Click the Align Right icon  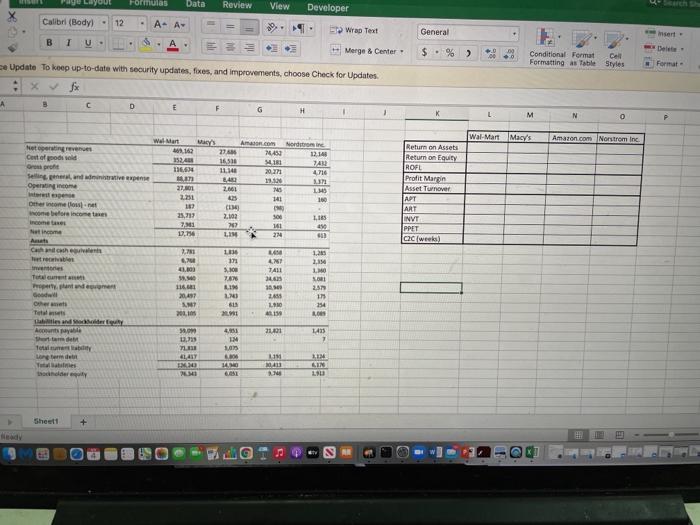249,47
